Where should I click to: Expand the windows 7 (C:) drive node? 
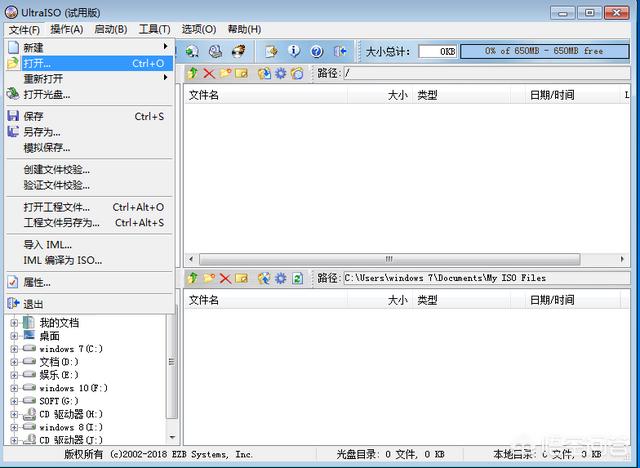(14, 349)
